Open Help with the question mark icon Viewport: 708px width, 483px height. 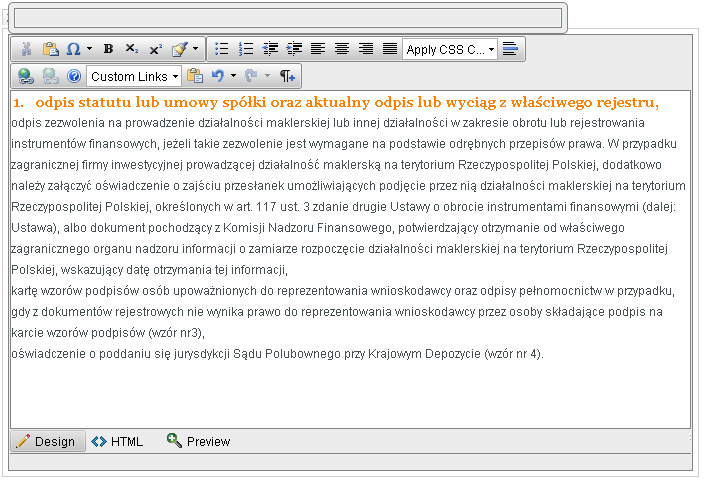74,76
